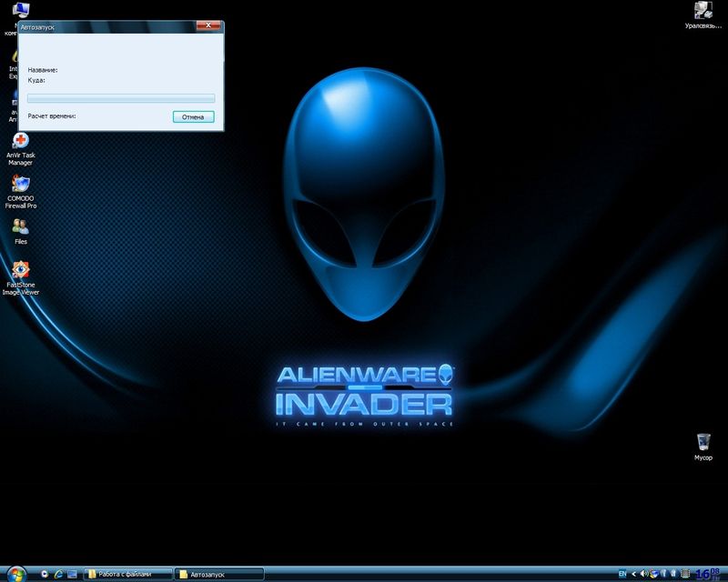Click the Куда: label
Screen dimensions: 728x582
tap(36, 80)
